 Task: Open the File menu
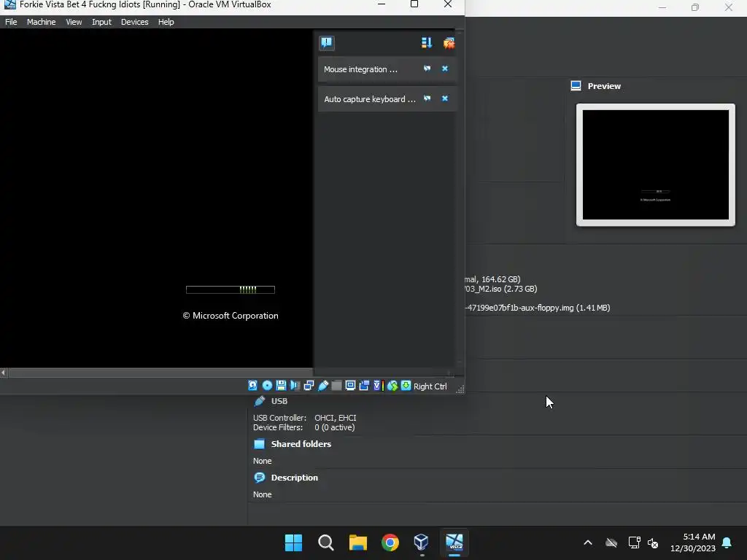pyautogui.click(x=11, y=22)
